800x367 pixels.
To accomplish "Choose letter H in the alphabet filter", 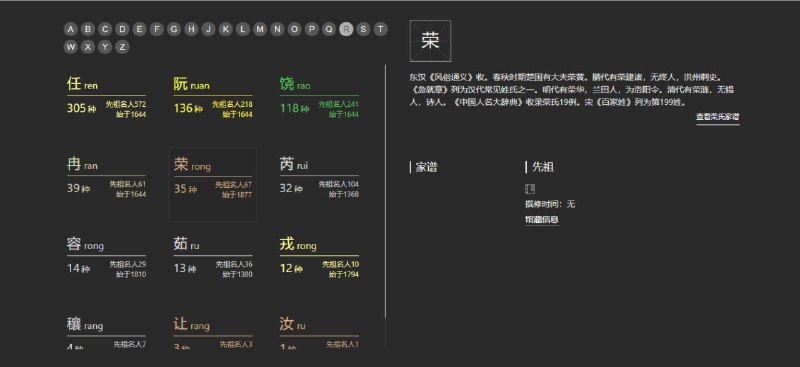I will 191,29.
